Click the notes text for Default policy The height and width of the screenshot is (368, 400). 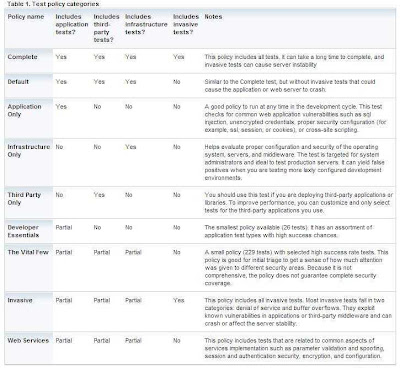[x=290, y=86]
